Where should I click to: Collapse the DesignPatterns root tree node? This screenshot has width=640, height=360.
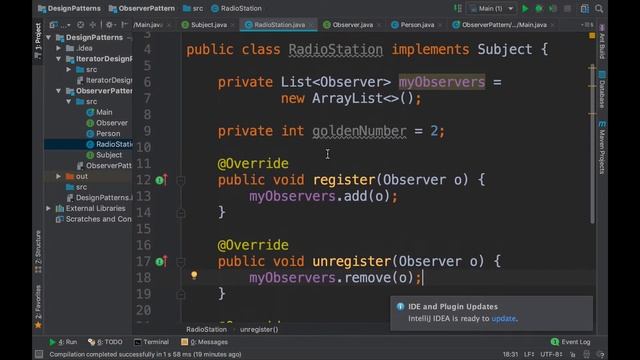pyautogui.click(x=49, y=38)
